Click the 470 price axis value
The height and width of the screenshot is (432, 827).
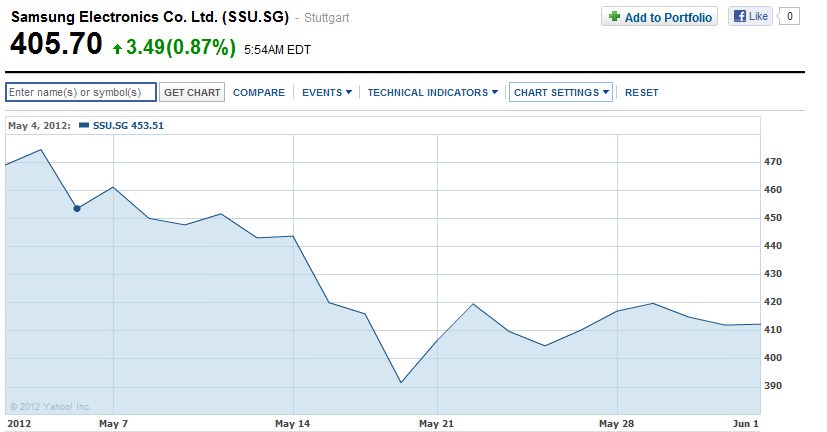point(773,162)
